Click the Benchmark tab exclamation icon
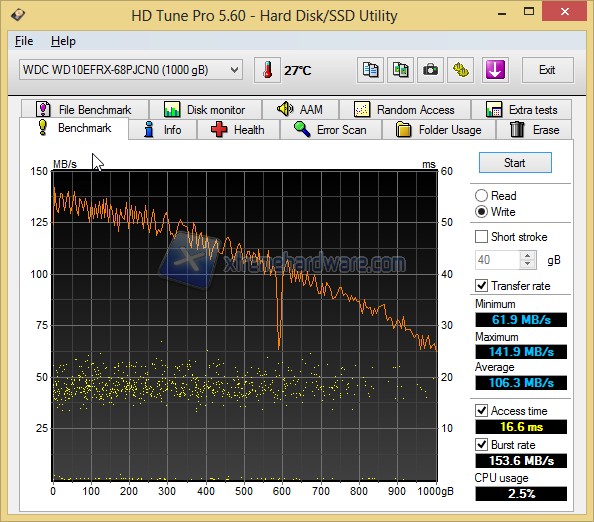This screenshot has height=522, width=594. coord(43,127)
